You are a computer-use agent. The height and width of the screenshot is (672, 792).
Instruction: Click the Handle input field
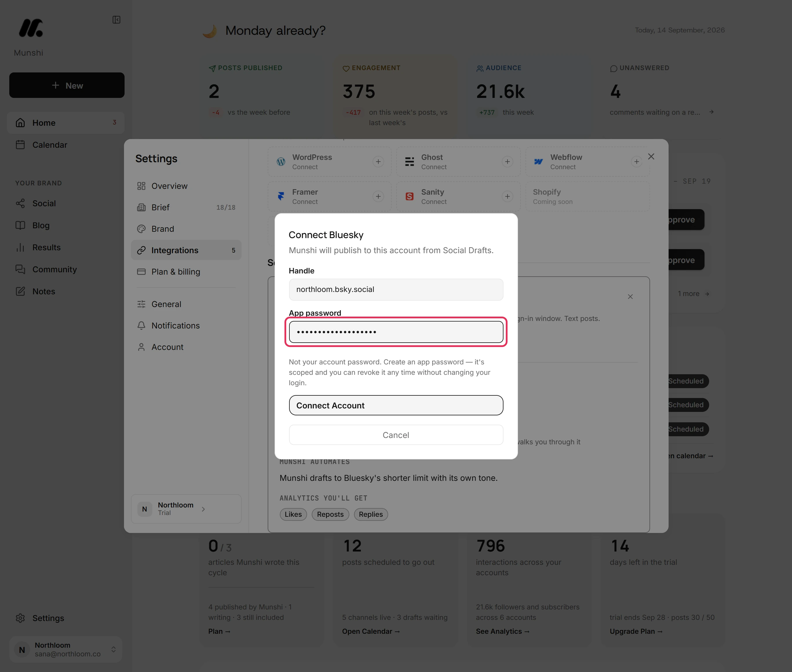[x=396, y=290]
